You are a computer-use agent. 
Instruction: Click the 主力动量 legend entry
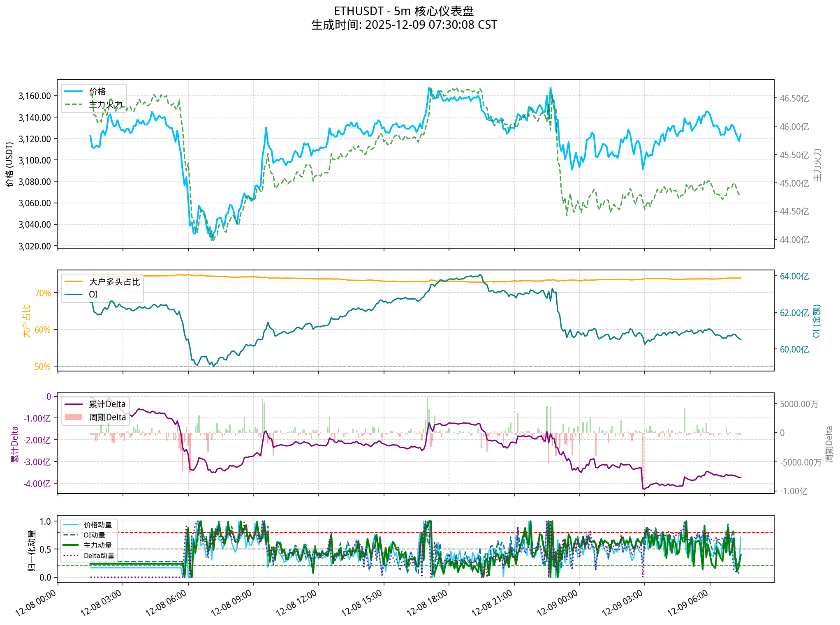point(97,545)
